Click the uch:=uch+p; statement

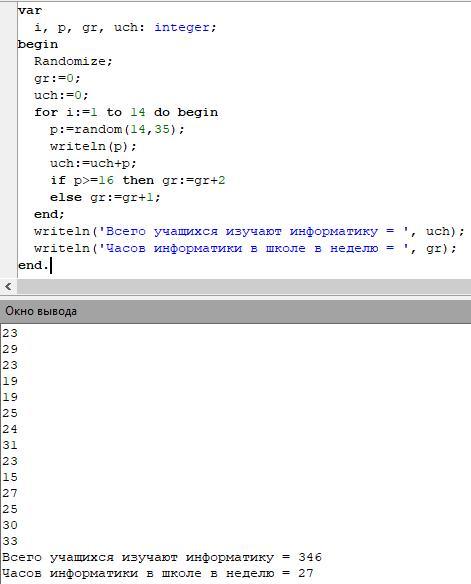click(93, 163)
